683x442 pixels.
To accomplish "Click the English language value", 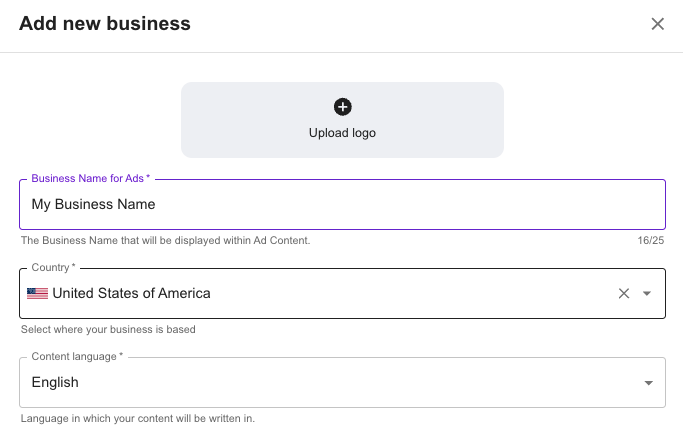I will (x=55, y=382).
